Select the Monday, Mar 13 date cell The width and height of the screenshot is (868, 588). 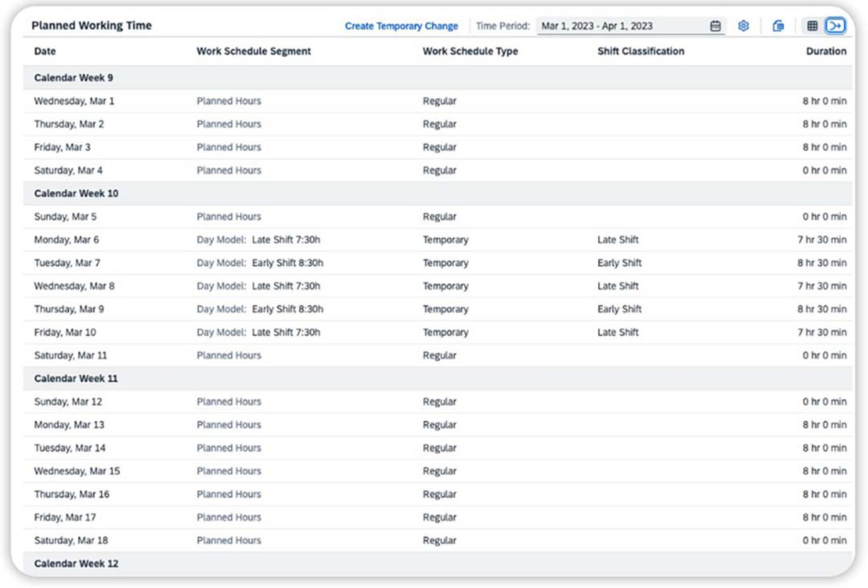click(x=69, y=425)
